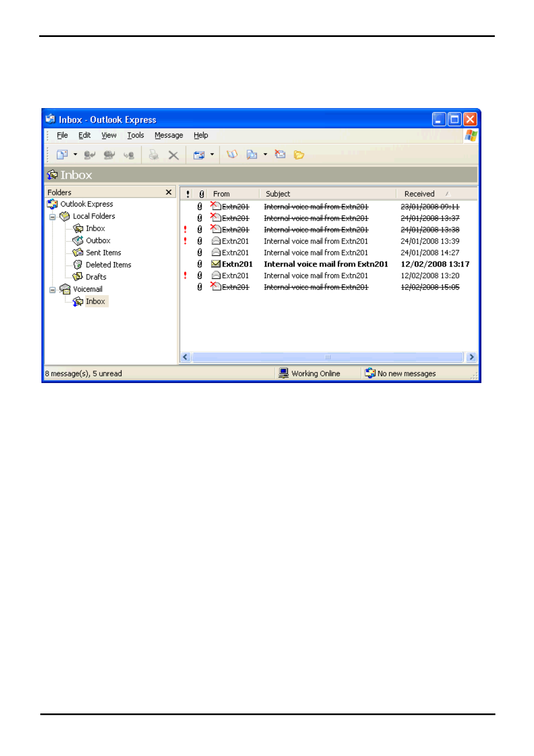Open the Find dropdown arrow
Viewport: 534px width, 756px height.
tap(265, 155)
